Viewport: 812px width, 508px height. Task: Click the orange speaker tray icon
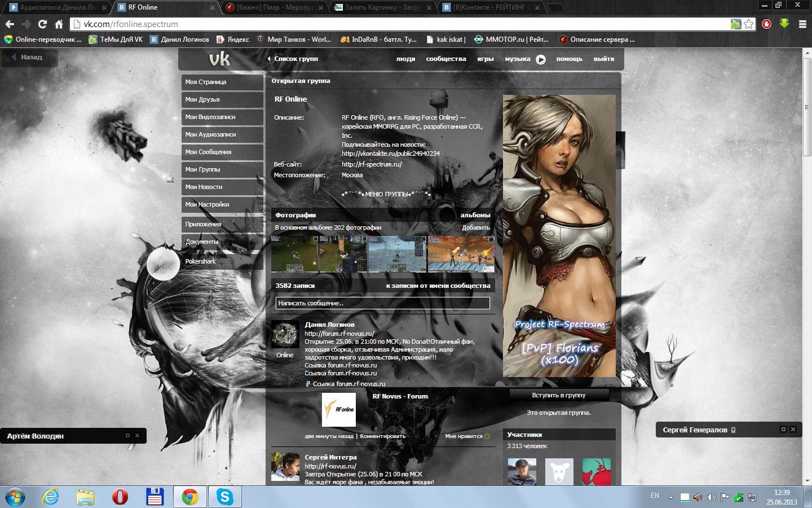tap(698, 497)
